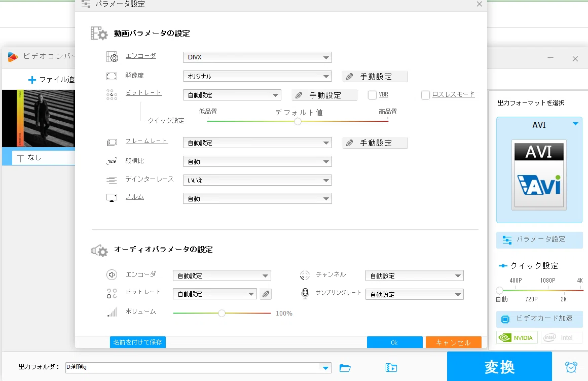Click the volume bars icon
Image resolution: width=588 pixels, height=381 pixels.
click(x=112, y=313)
